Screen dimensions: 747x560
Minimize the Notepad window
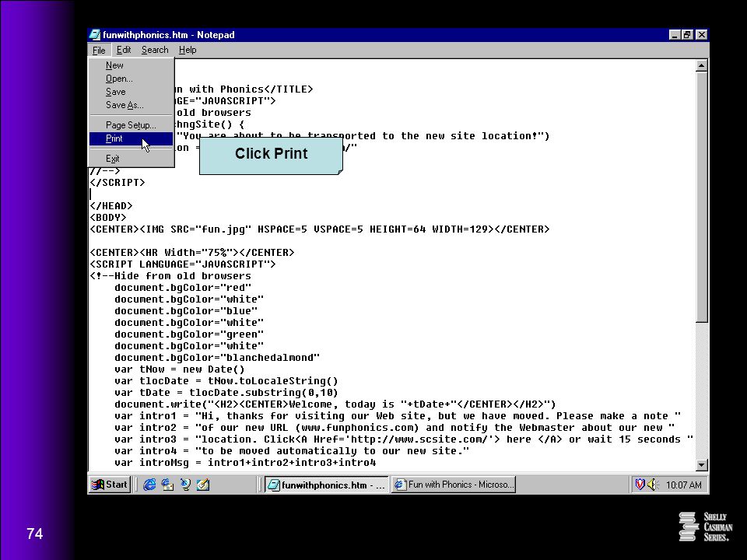[675, 35]
